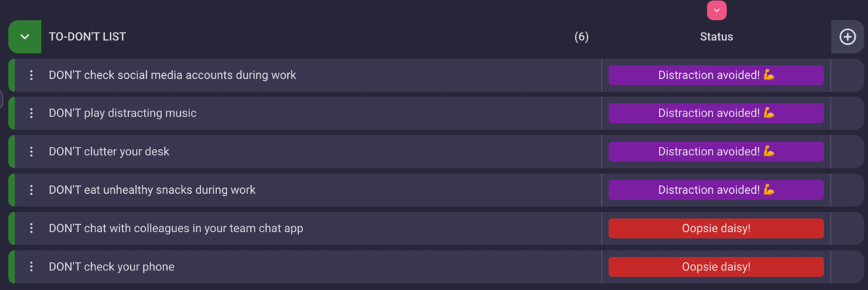
Task: Select red Oopsie daisy label on team chat row
Action: tap(716, 229)
